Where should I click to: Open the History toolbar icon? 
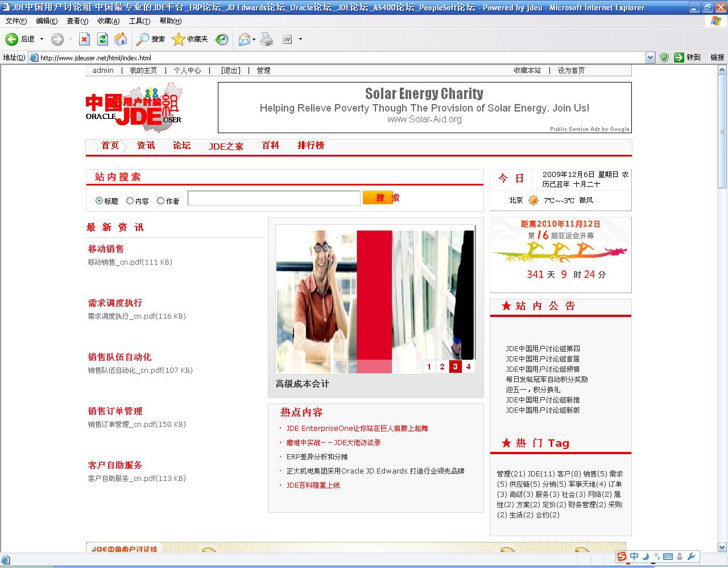(x=222, y=39)
